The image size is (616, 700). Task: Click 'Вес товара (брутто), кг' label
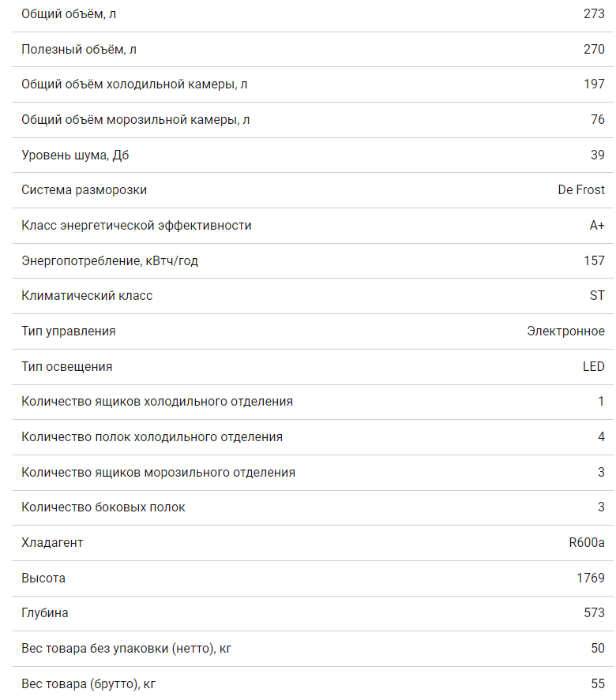click(88, 683)
